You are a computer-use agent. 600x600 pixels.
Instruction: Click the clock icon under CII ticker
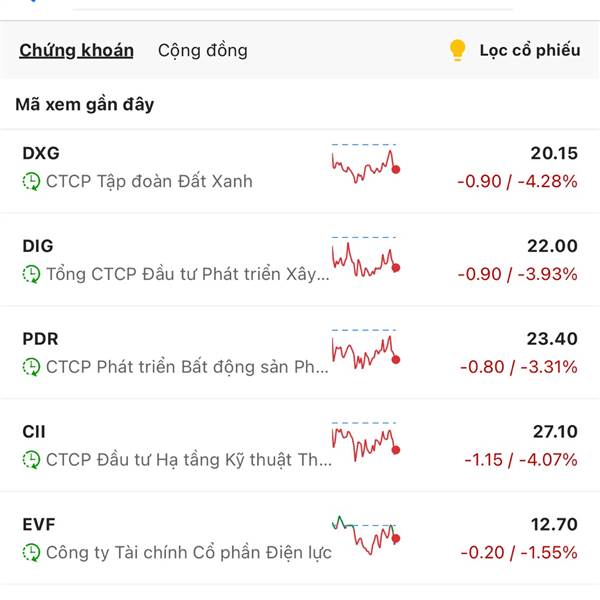tap(31, 460)
